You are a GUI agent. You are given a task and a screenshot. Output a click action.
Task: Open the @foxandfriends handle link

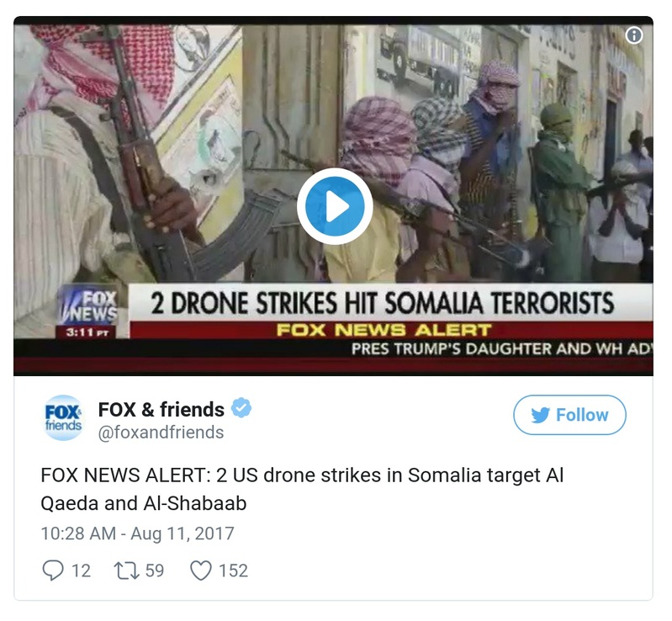(161, 433)
